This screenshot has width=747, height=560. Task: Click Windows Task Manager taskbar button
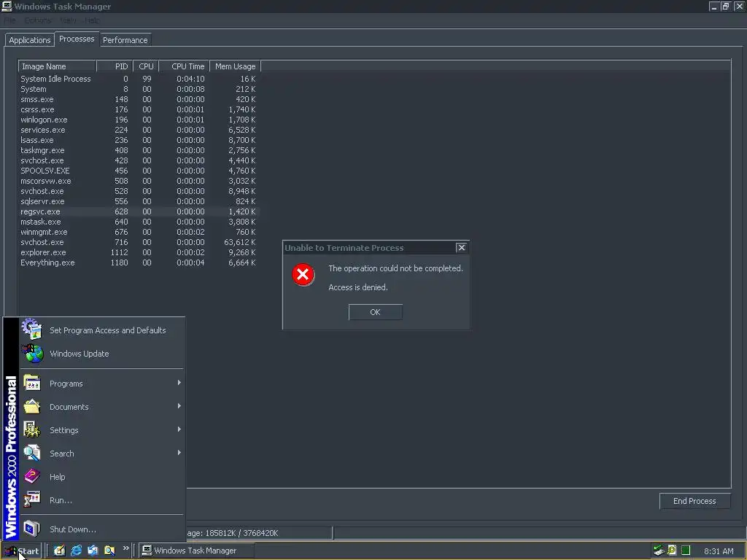click(197, 551)
